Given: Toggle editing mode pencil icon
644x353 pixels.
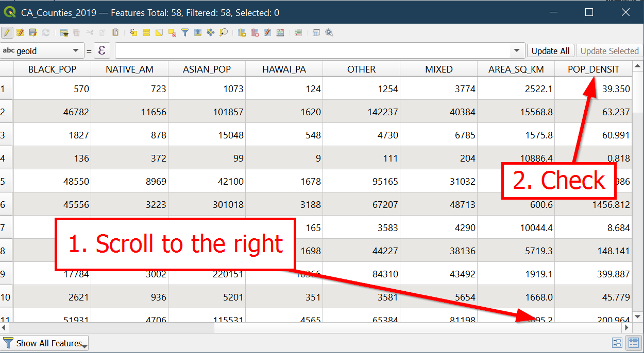Looking at the screenshot, I should (x=7, y=32).
